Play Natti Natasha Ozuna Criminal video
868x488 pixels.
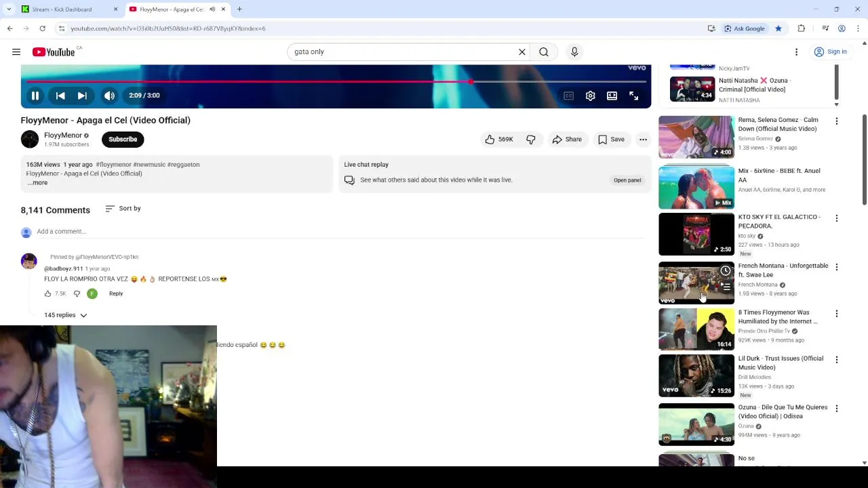[x=692, y=89]
